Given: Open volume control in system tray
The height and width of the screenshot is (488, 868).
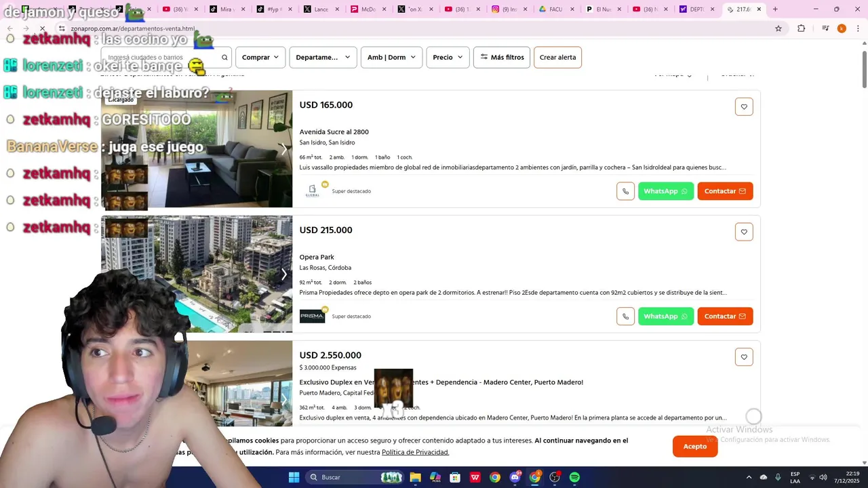Looking at the screenshot, I should [x=823, y=477].
